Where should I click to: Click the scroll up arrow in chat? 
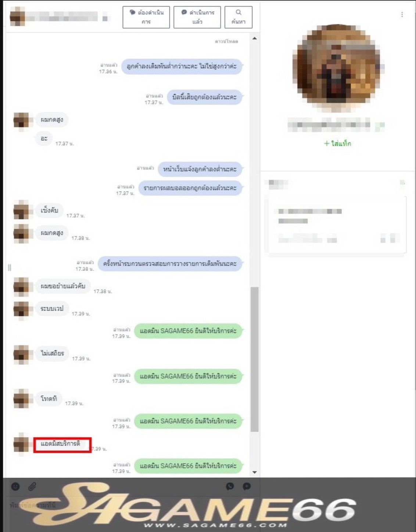pos(254,38)
